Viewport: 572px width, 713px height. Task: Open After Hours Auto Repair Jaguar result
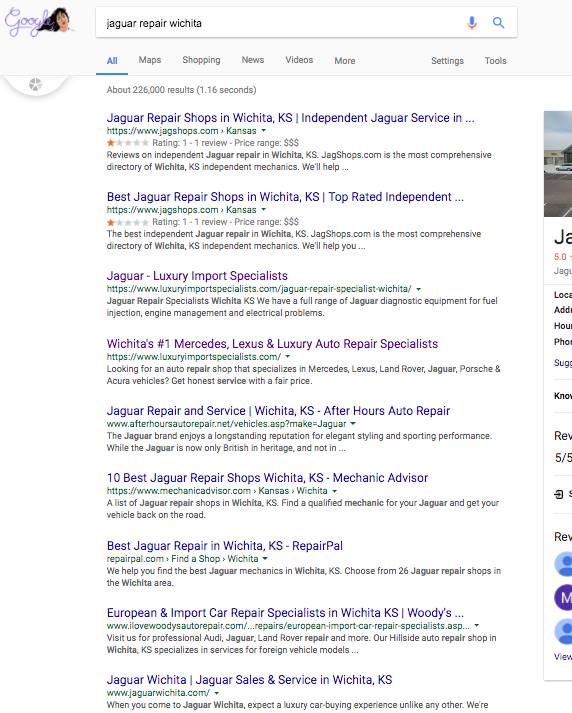click(x=278, y=411)
